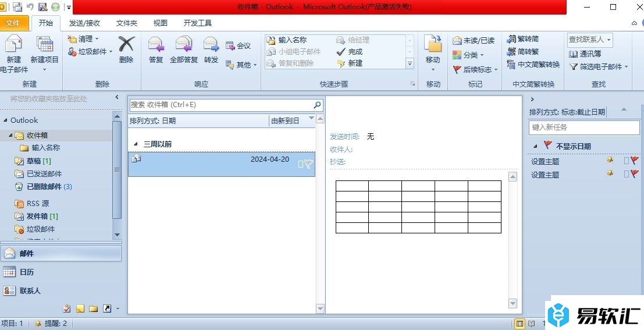Viewport: 644px width, 330px height.
Task: Click the search magnifier in 搜索 收件箱
Action: click(x=317, y=105)
